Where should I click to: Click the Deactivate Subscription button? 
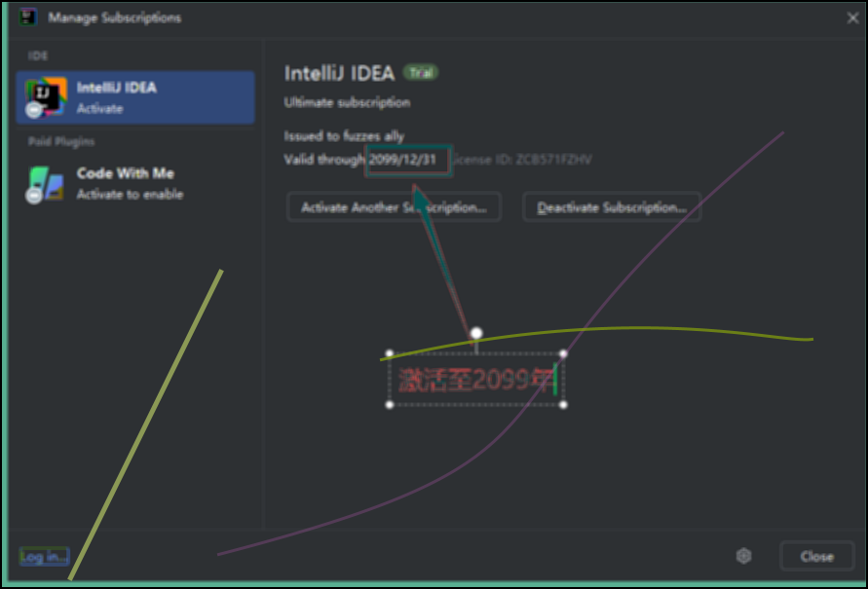point(612,207)
